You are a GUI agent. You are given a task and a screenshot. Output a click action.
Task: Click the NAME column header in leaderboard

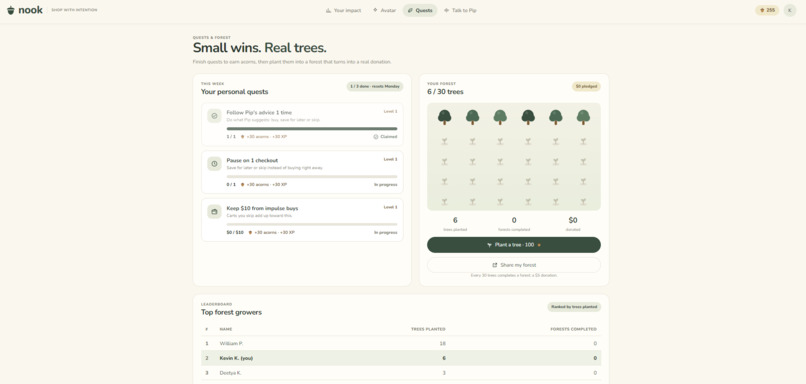coord(226,329)
